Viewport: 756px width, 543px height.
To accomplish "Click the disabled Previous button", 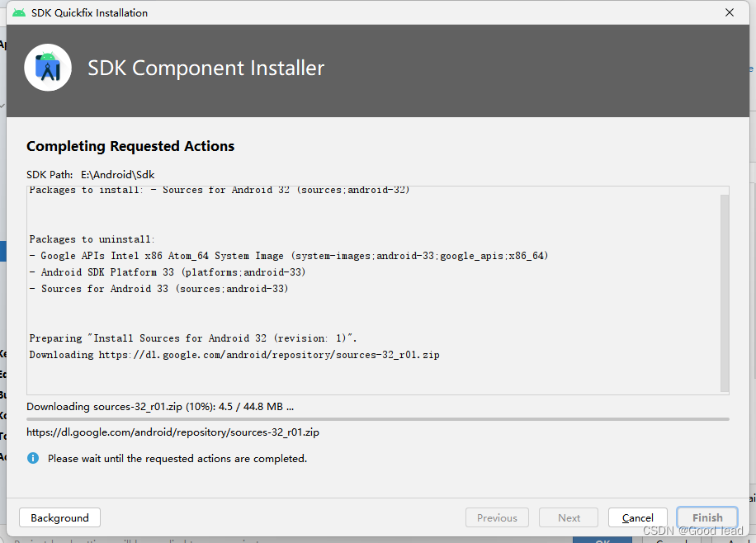I will pyautogui.click(x=497, y=517).
